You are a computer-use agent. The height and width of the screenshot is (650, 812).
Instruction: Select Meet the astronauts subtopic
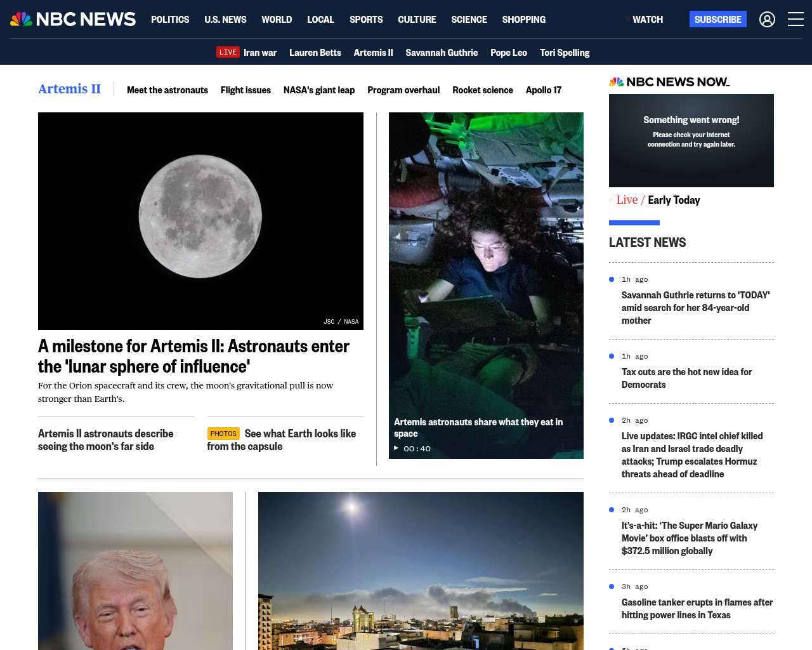coord(167,90)
